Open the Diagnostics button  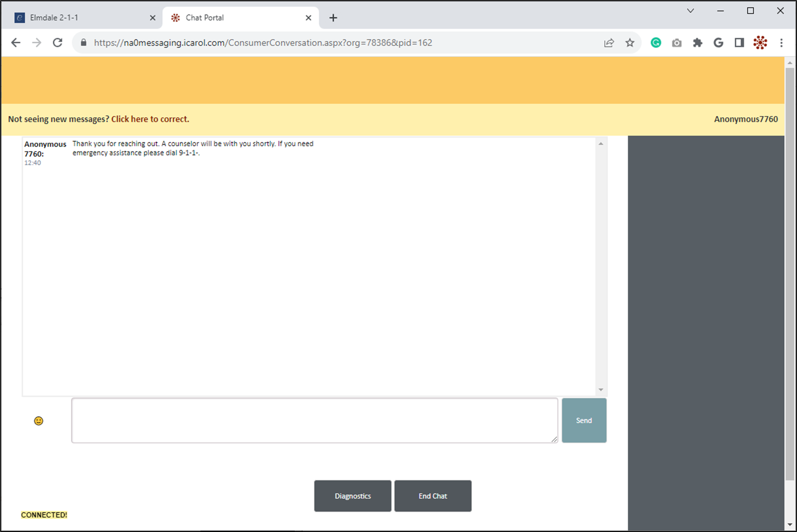[353, 496]
